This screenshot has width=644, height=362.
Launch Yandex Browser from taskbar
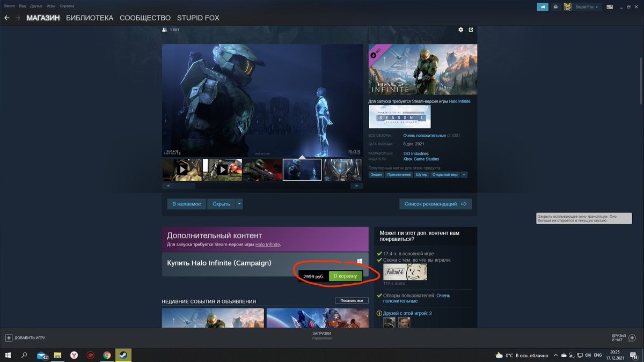[x=74, y=355]
